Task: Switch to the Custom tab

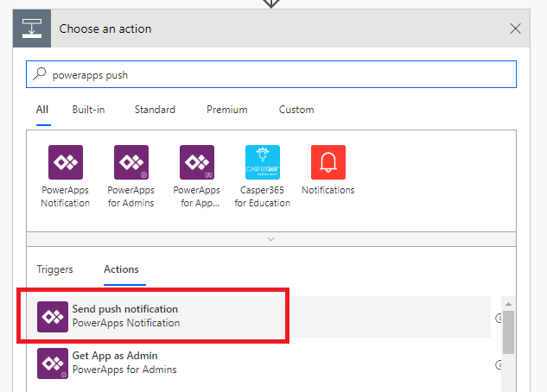Action: pyautogui.click(x=296, y=110)
